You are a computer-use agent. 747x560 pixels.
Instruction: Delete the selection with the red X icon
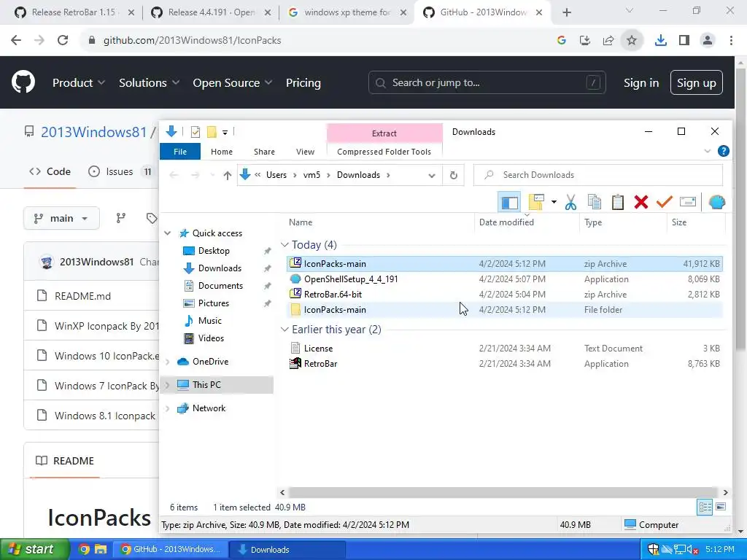click(x=640, y=203)
